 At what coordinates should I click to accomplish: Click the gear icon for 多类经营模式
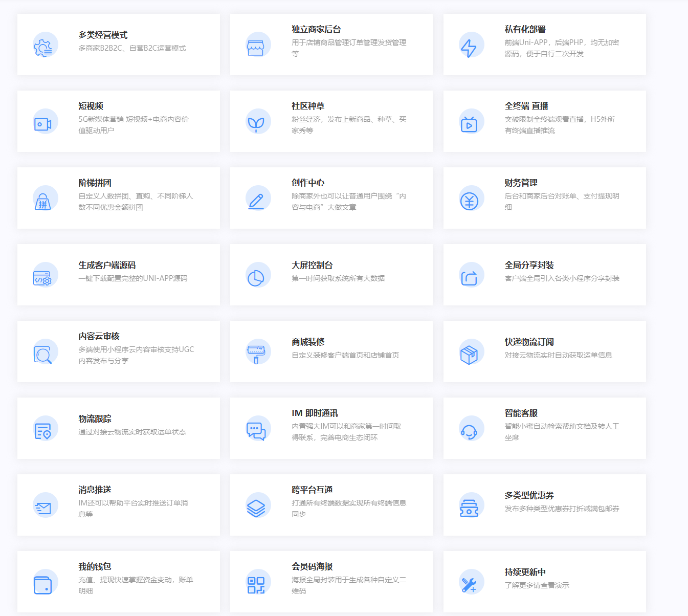pos(43,48)
